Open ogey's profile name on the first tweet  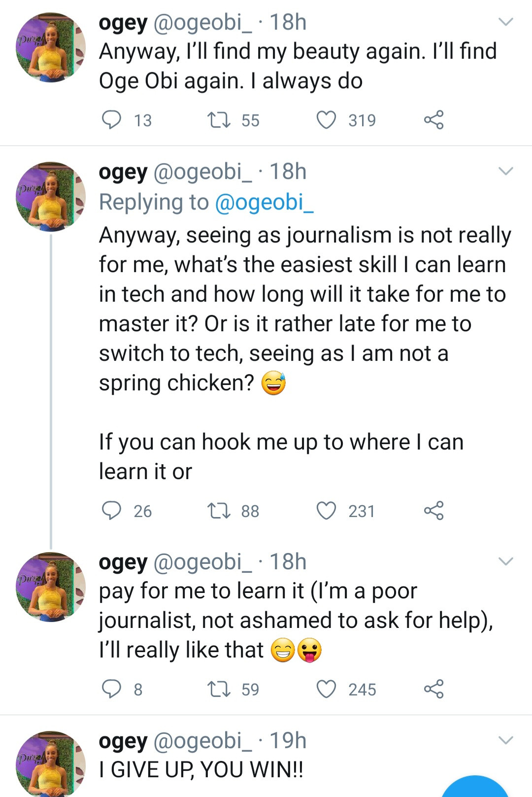point(123,23)
